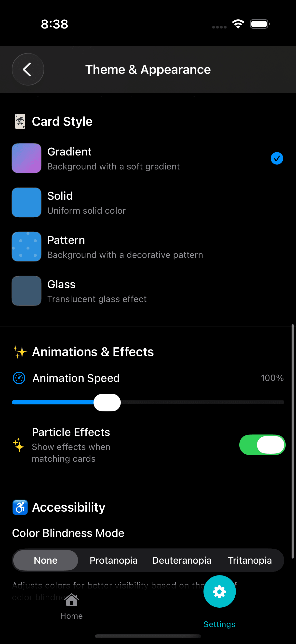Click the purple Gradient thumbnail
Screen dimensions: 296x644
(27, 158)
